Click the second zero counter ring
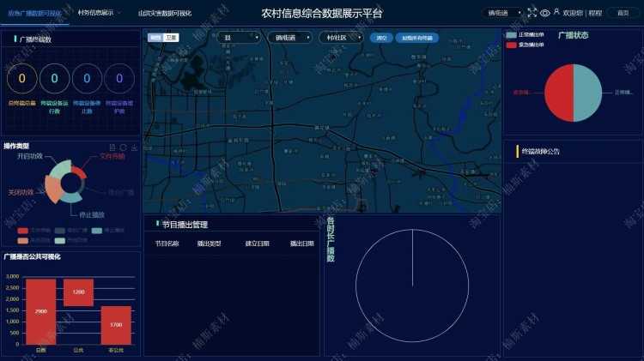644x361 pixels. [x=55, y=78]
